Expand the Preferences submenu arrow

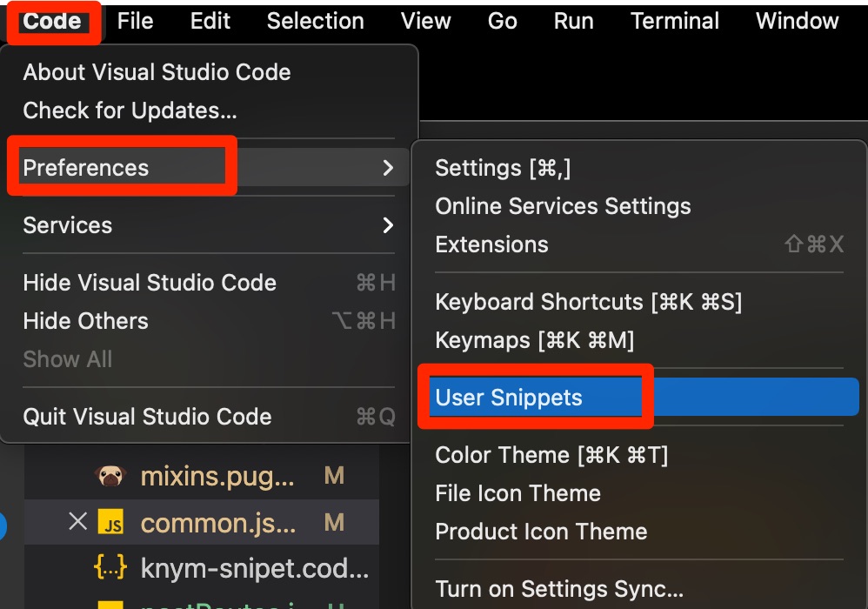[388, 168]
